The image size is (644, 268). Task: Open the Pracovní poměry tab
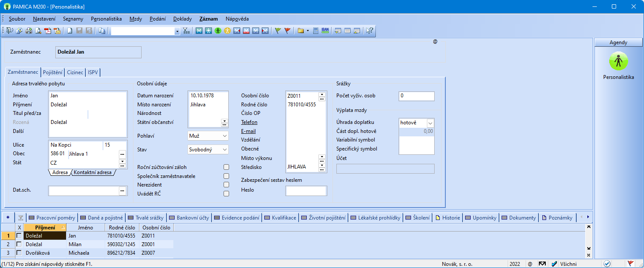[52, 218]
